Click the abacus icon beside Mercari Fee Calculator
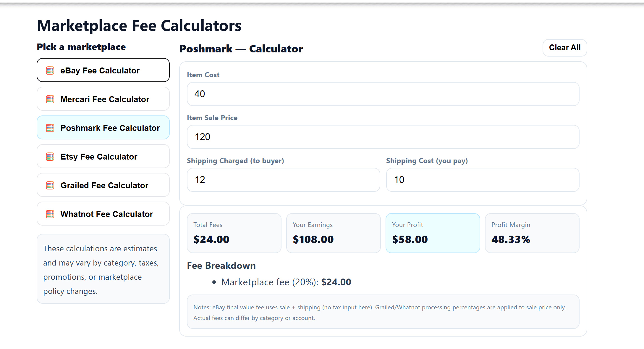 tap(50, 99)
